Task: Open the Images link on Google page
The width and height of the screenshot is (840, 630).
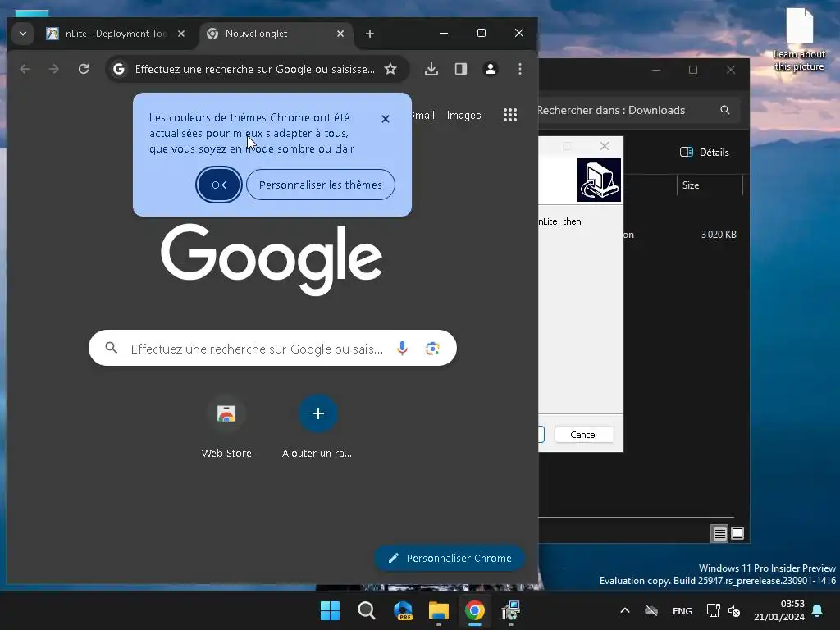Action: point(464,115)
